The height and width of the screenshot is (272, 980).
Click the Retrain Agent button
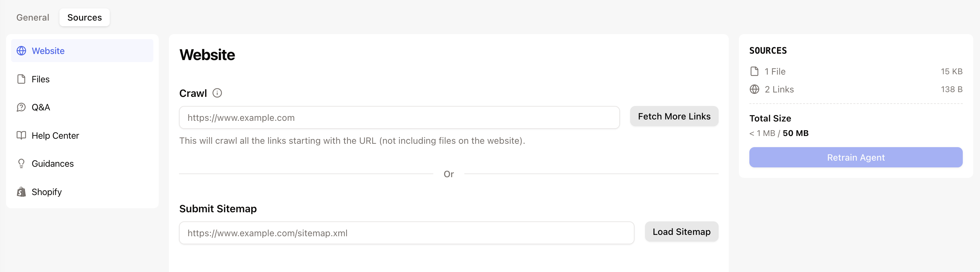[x=856, y=158]
